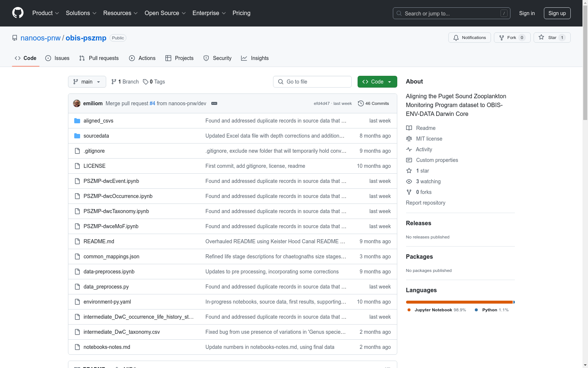The height and width of the screenshot is (368, 588).
Task: Click the fork icon in Fork button
Action: (502, 38)
